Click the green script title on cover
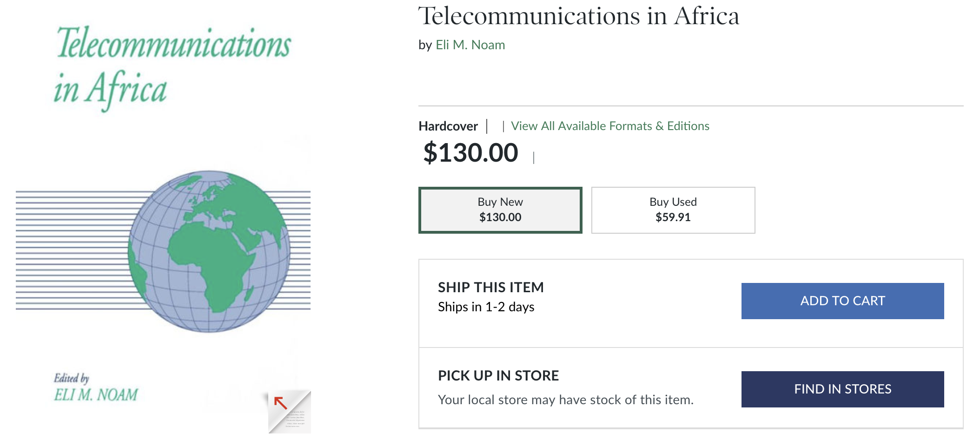 pyautogui.click(x=173, y=67)
